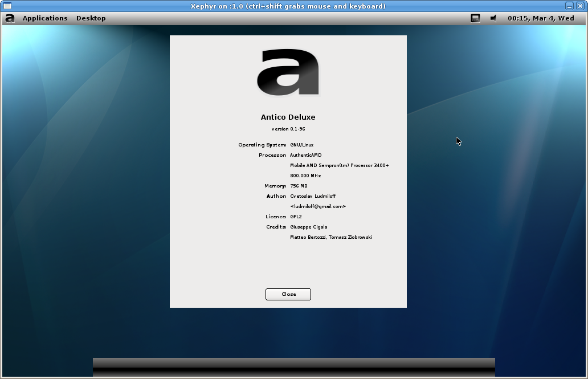Click the 'Processor:' label

coord(272,155)
